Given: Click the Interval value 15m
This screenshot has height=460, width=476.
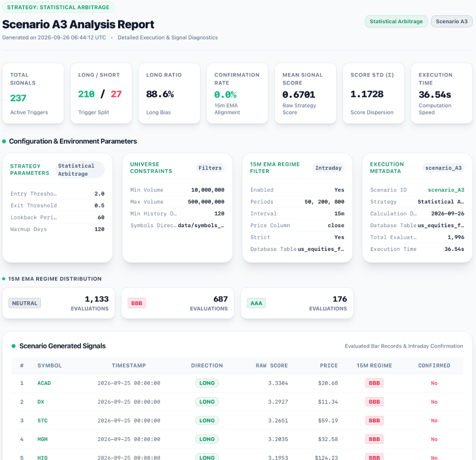Looking at the screenshot, I should coord(339,214).
